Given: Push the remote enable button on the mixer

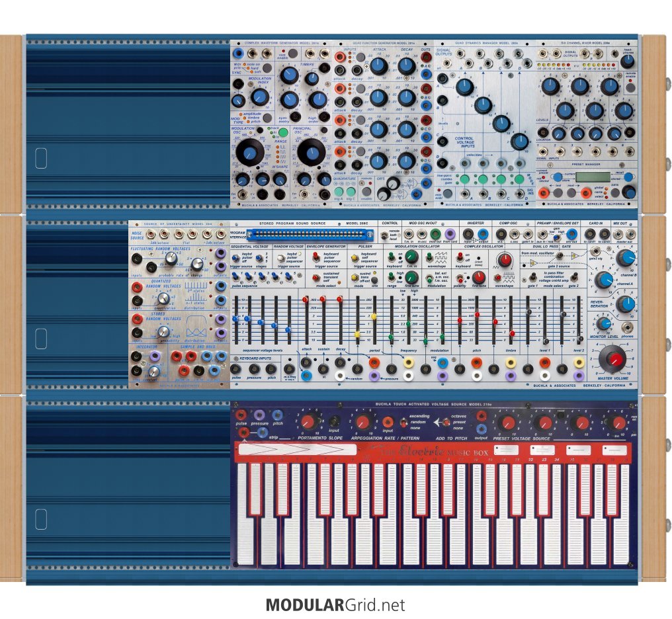Looking at the screenshot, I should point(630,87).
